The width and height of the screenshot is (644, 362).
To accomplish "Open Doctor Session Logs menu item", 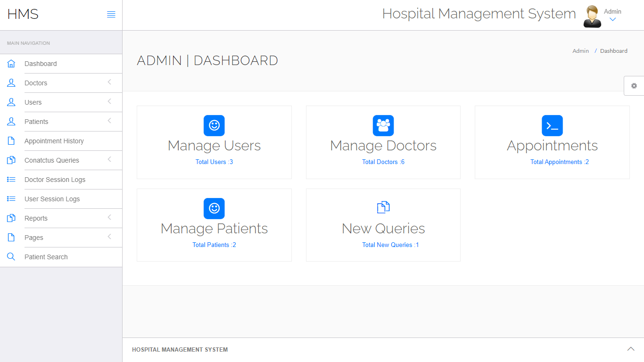I will [55, 180].
